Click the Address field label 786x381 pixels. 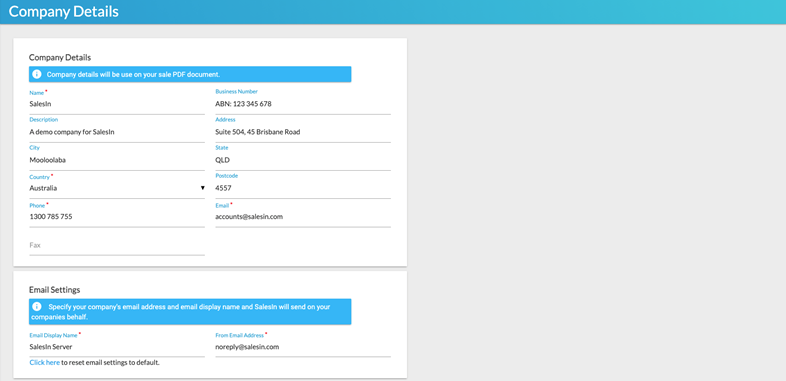(x=226, y=120)
